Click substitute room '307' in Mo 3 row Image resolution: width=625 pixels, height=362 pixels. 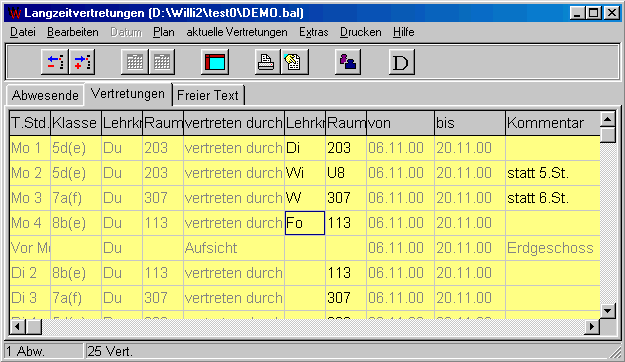[x=346, y=198]
